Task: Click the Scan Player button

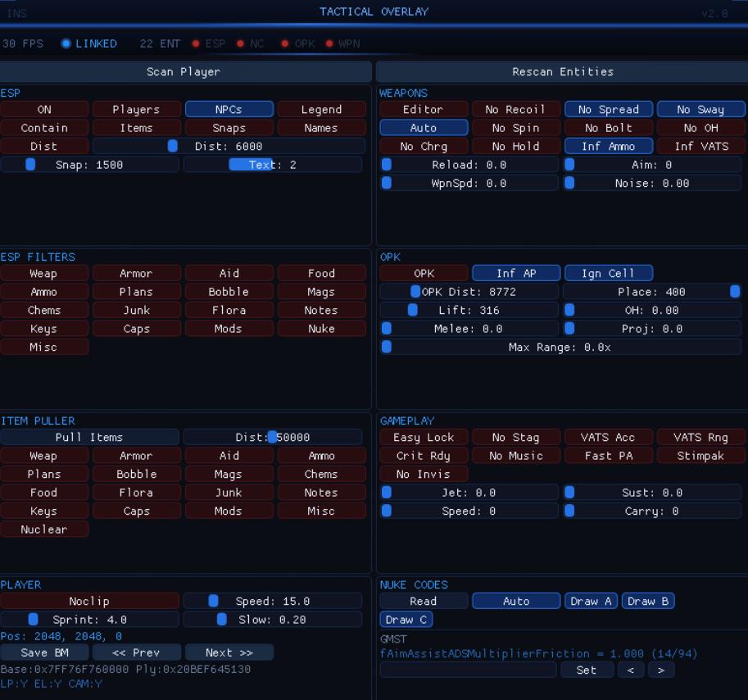Action: tap(184, 71)
